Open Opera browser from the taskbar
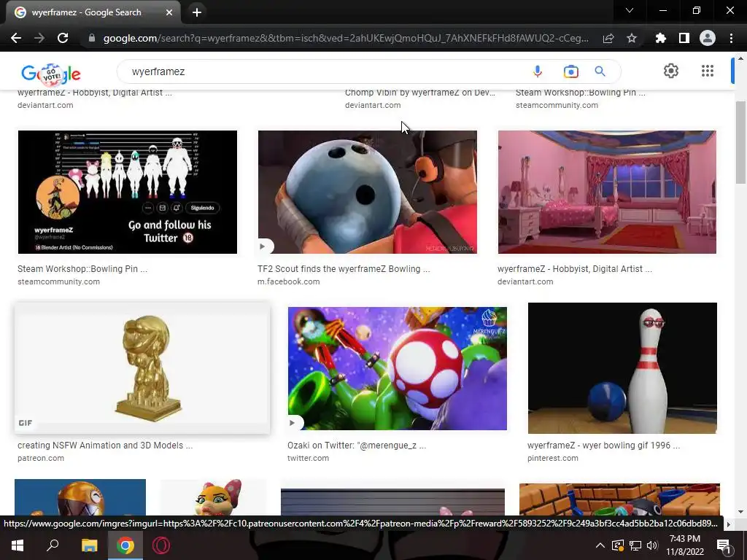 [x=161, y=545]
